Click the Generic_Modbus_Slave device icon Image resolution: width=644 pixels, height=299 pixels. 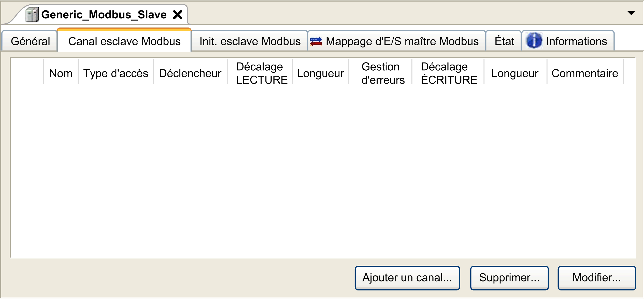pos(32,15)
